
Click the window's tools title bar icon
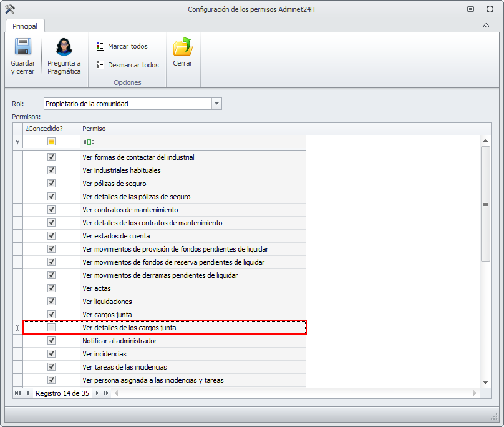coord(10,9)
